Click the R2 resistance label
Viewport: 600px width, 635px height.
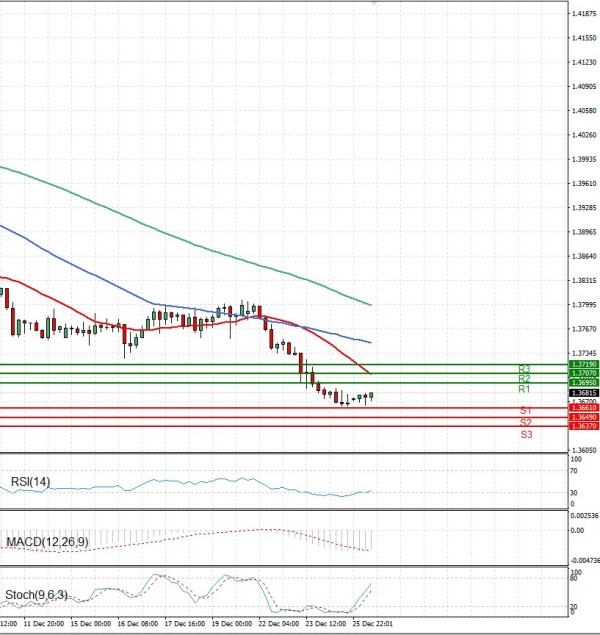pyautogui.click(x=524, y=379)
